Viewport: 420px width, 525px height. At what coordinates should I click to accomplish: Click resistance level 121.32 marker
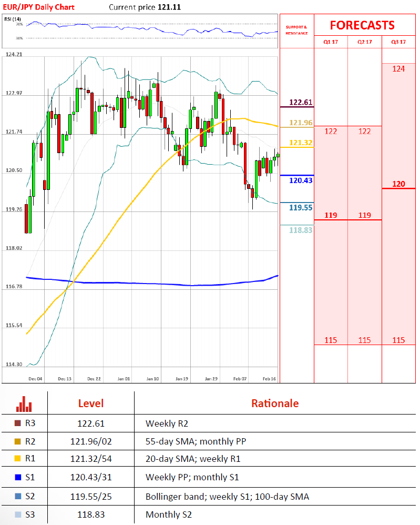point(301,143)
